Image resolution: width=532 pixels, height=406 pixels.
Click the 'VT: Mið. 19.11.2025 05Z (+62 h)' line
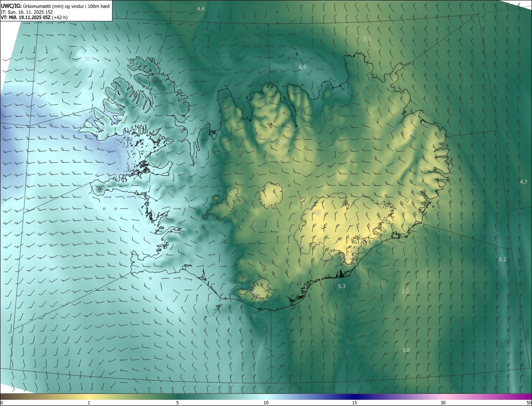[34, 18]
